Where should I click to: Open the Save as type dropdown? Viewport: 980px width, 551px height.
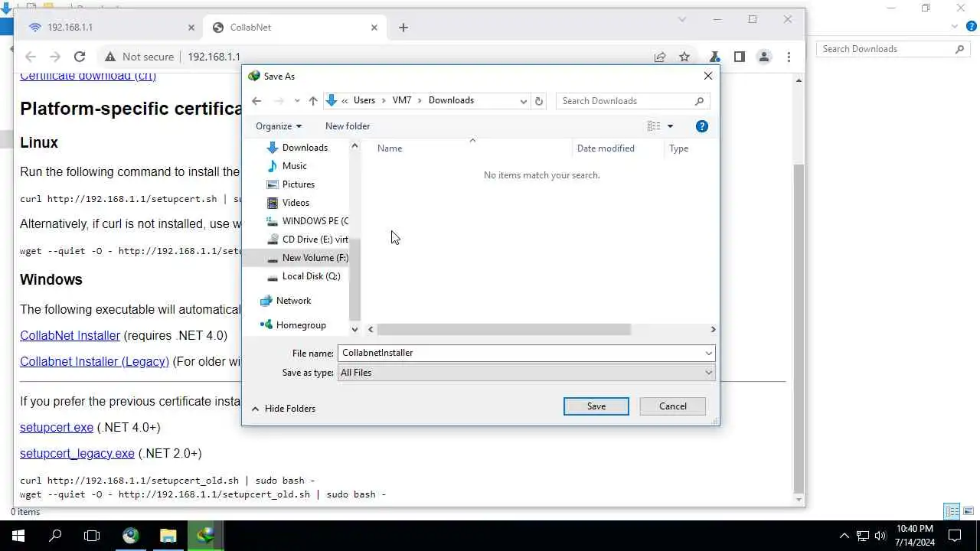click(526, 373)
